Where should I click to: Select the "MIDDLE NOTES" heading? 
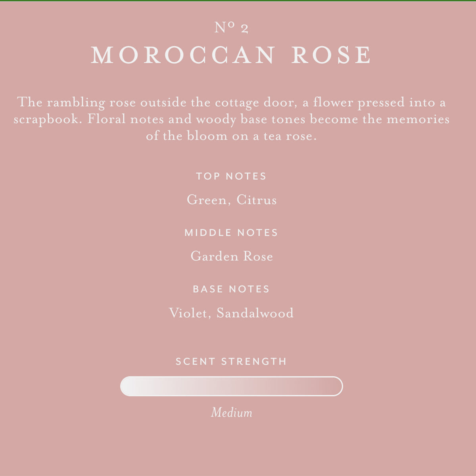click(231, 233)
